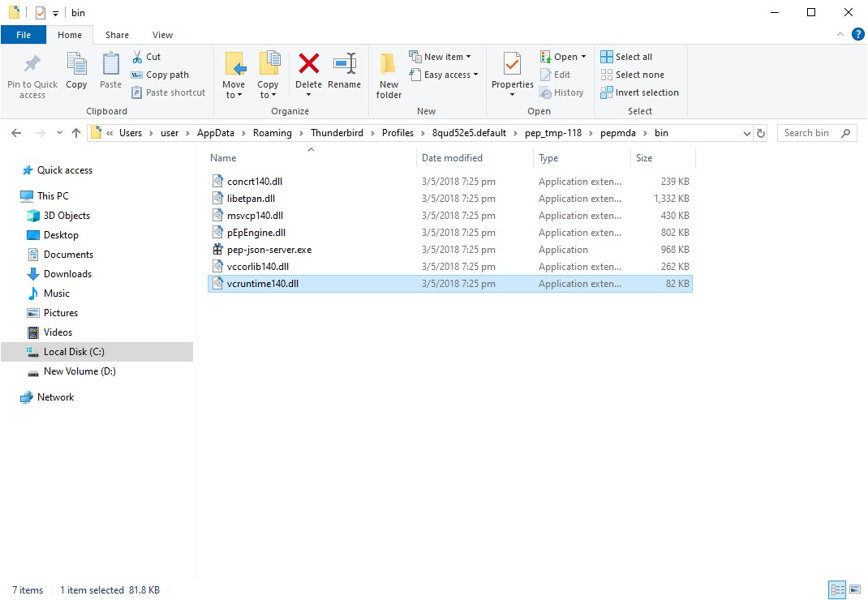Open Customize Quick Access Toolbar dropdown
The width and height of the screenshot is (868, 600).
pos(55,13)
